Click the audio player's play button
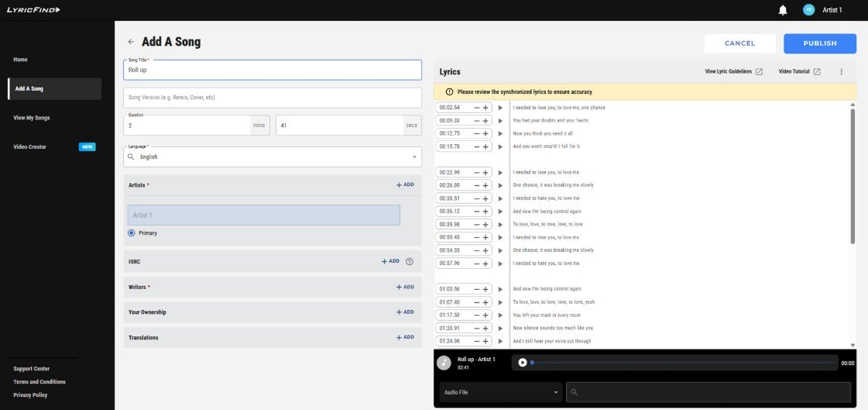This screenshot has width=868, height=410. pos(523,363)
